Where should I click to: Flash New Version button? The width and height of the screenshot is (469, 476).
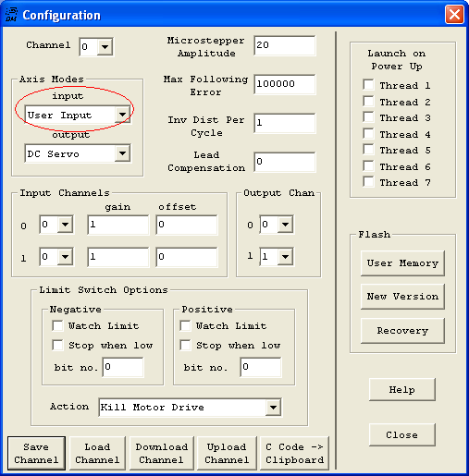(x=402, y=297)
